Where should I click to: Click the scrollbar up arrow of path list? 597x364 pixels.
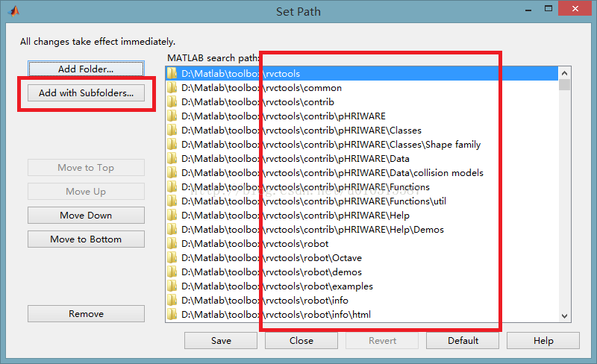coord(564,72)
